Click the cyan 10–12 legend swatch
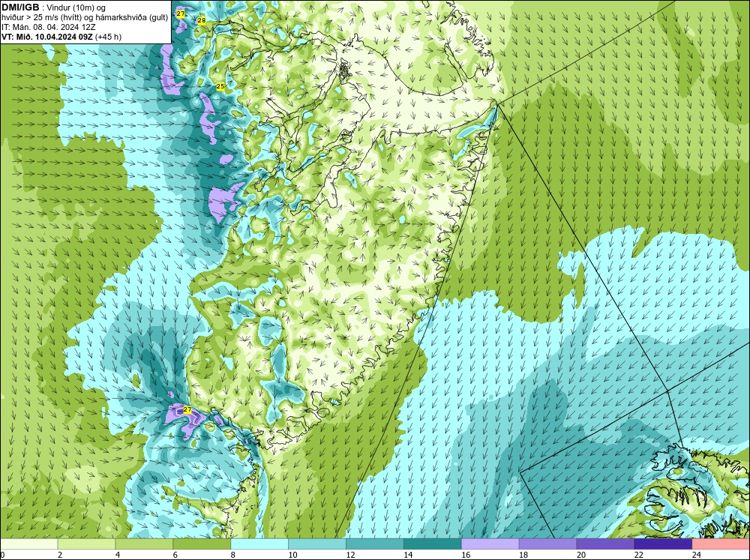 [317, 544]
